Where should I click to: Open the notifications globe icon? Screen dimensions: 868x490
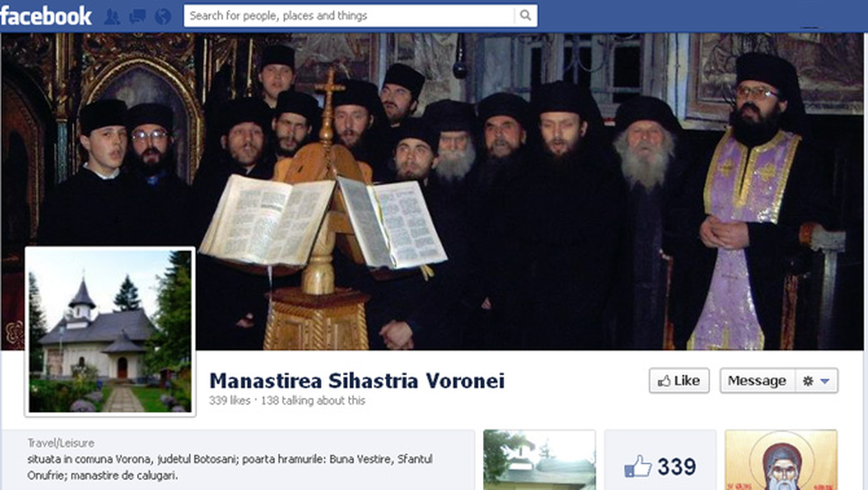163,17
